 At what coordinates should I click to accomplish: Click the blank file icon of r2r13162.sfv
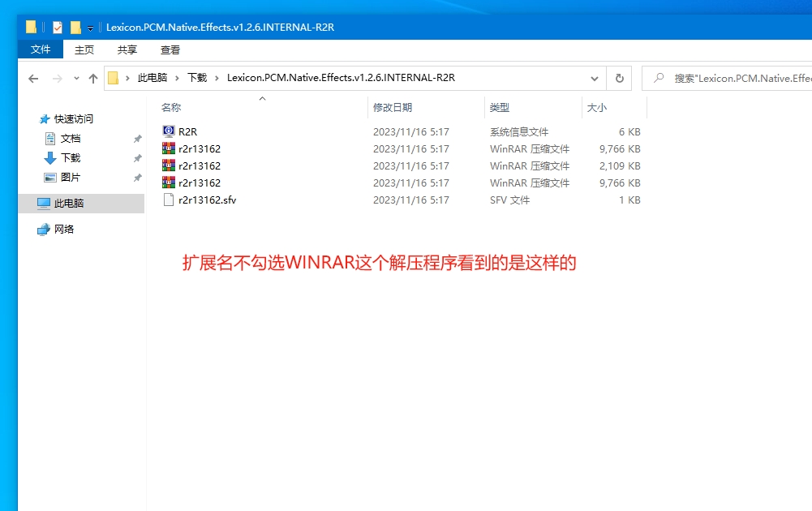point(168,200)
